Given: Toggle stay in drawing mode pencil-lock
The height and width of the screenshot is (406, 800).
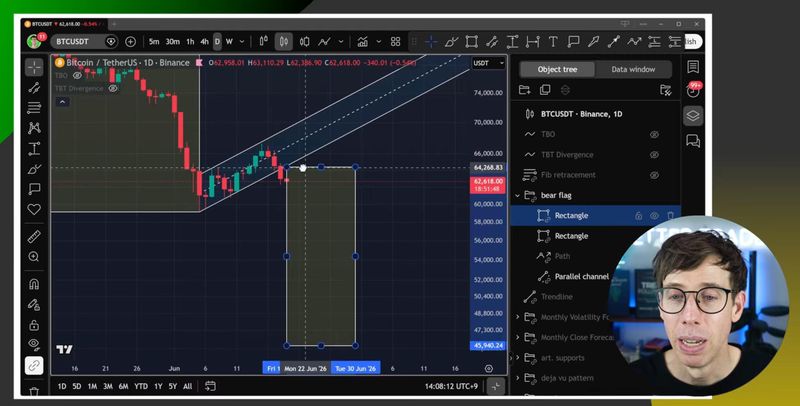Looking at the screenshot, I should [x=34, y=304].
